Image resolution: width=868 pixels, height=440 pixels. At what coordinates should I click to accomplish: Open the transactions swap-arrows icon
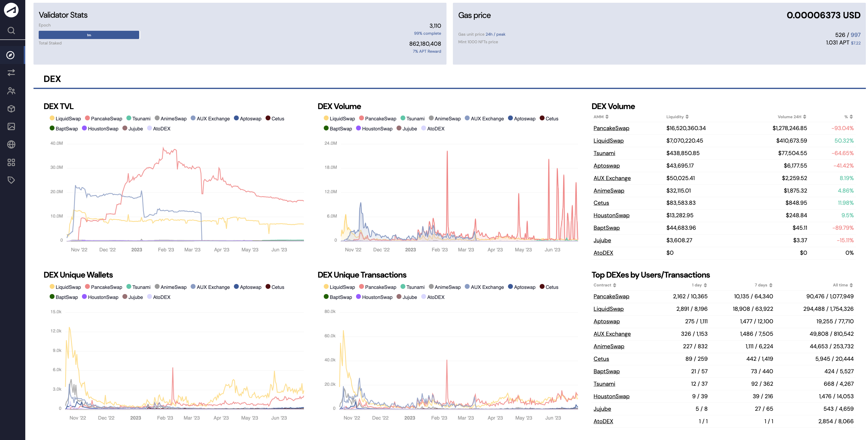coord(11,73)
